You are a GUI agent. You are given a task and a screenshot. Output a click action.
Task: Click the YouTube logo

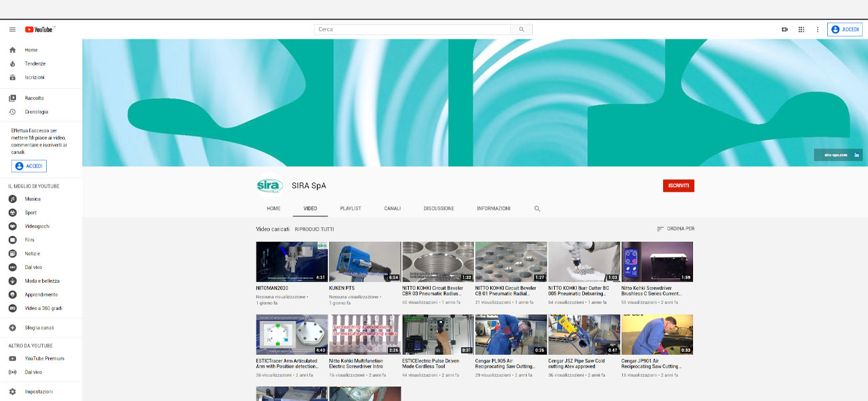tap(40, 29)
